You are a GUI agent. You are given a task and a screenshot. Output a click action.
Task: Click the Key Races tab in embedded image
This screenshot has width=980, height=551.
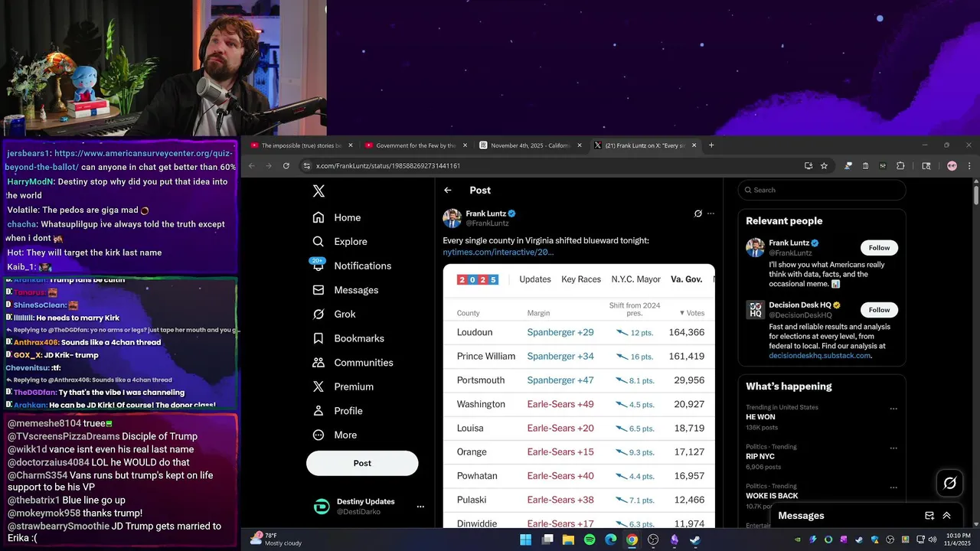[581, 279]
